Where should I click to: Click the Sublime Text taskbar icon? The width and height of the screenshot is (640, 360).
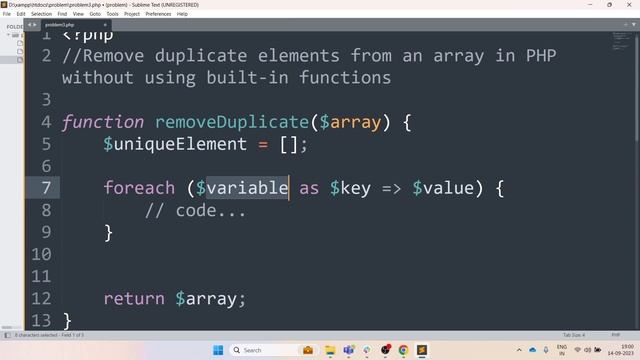point(422,350)
